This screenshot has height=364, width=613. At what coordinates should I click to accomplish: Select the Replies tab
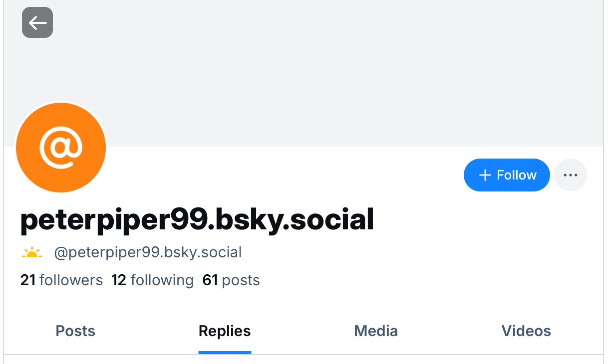tap(225, 331)
